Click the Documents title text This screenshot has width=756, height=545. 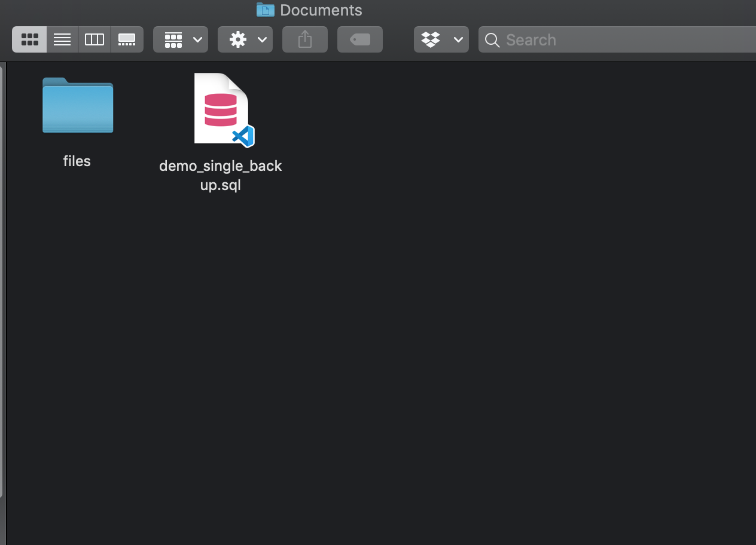320,10
